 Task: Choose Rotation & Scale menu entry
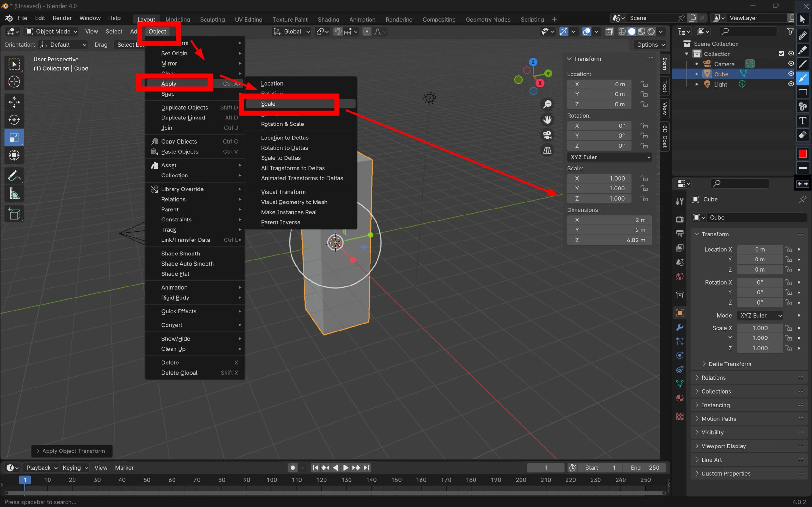click(282, 124)
